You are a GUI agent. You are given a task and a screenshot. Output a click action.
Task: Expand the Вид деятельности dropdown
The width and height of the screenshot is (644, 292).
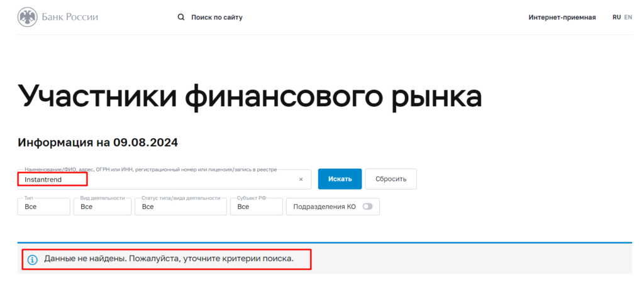(x=103, y=207)
